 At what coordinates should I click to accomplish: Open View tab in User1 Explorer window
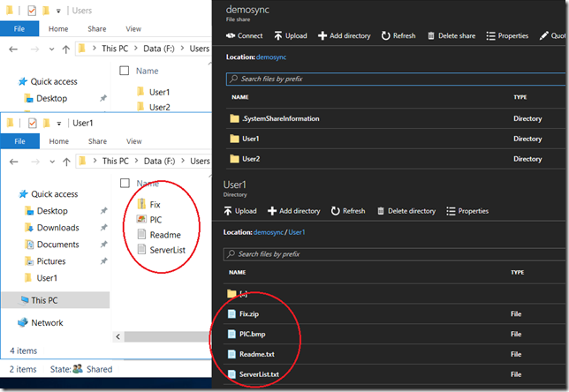[x=134, y=141]
